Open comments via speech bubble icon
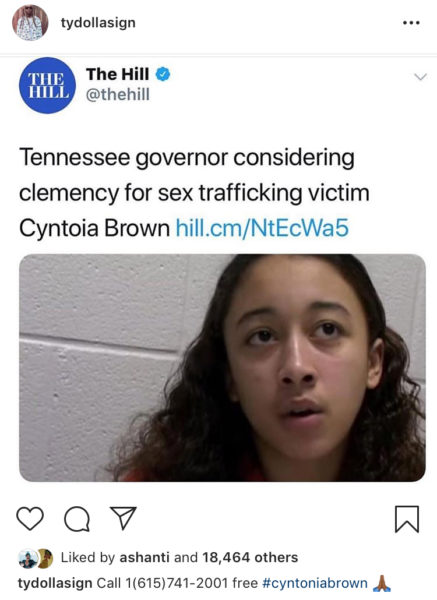Image resolution: width=437 pixels, height=600 pixels. (77, 520)
